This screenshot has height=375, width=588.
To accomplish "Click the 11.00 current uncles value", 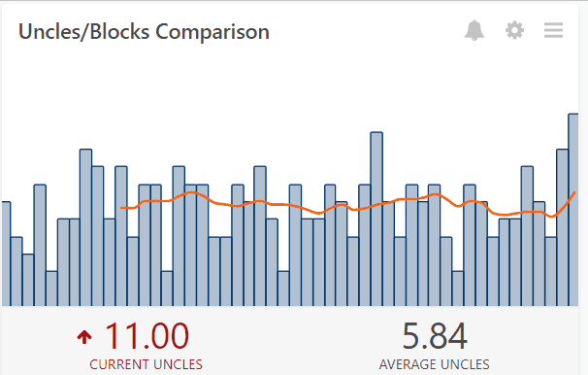I will point(147,336).
